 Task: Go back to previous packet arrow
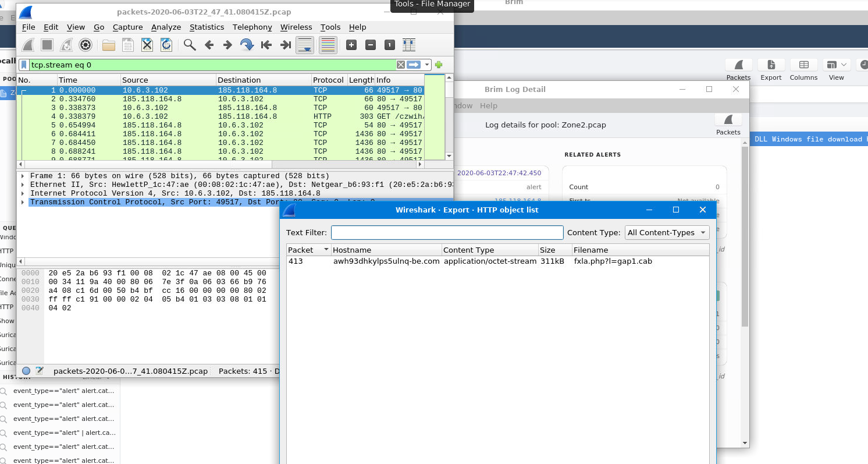point(209,45)
